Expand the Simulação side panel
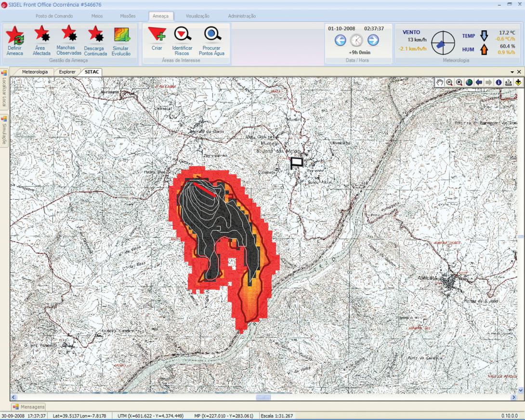 coord(4,131)
